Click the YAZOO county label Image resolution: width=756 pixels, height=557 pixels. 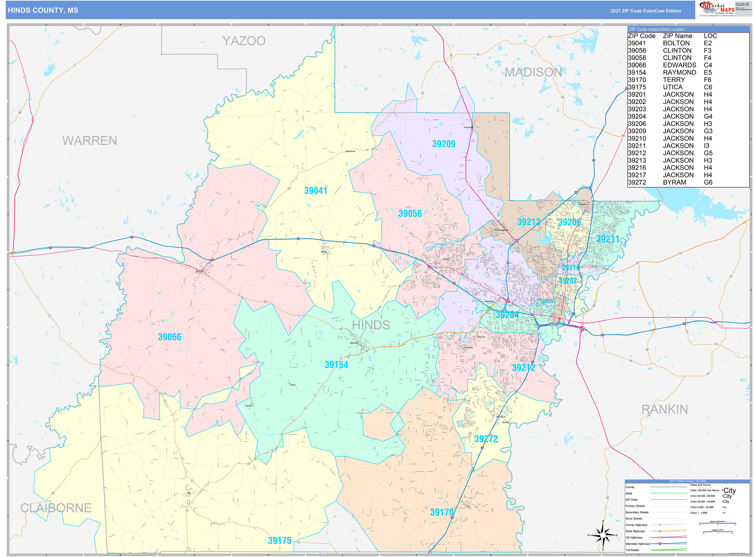(x=244, y=41)
